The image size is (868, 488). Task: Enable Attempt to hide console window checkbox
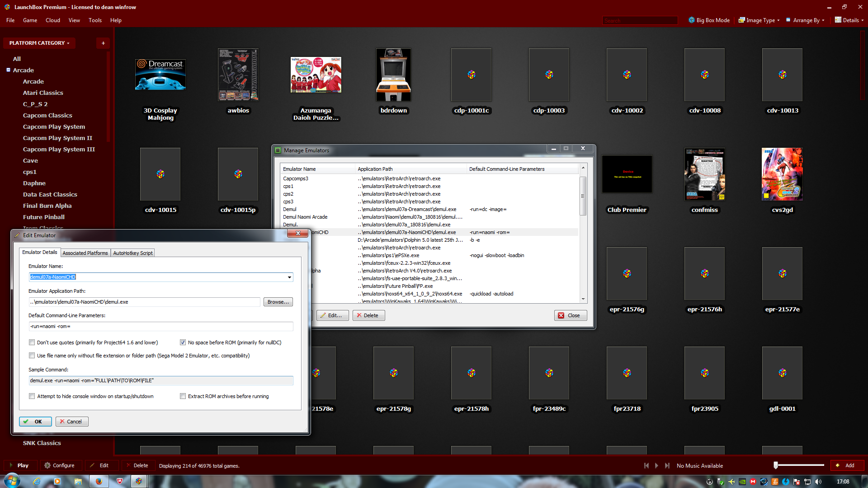point(32,396)
